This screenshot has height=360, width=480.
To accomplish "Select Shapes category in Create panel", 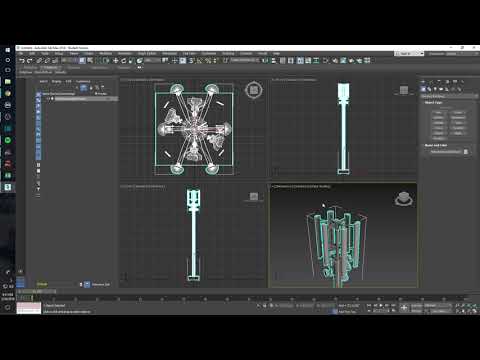I will point(429,89).
